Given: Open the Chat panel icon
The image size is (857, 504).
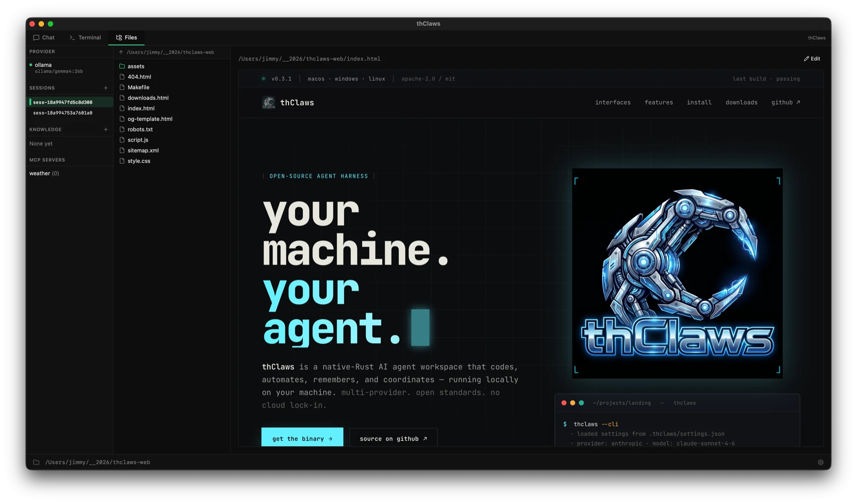Looking at the screenshot, I should coord(37,37).
